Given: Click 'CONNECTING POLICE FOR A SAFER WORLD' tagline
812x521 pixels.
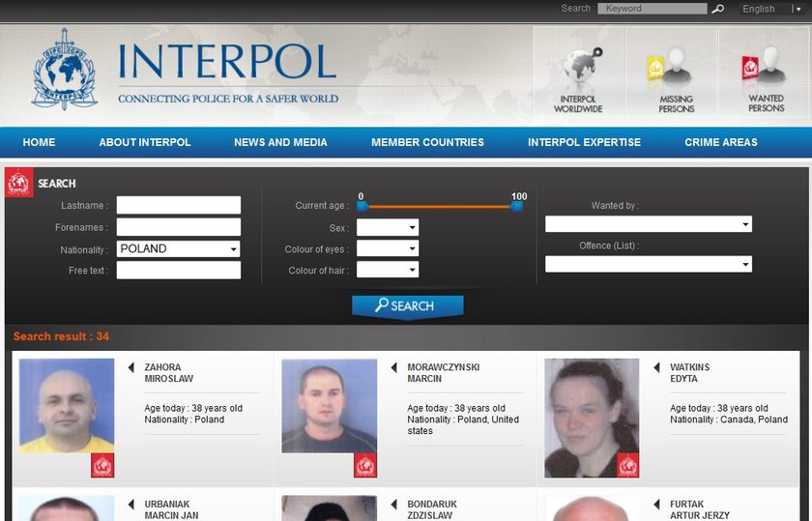Looking at the screenshot, I should [228, 99].
